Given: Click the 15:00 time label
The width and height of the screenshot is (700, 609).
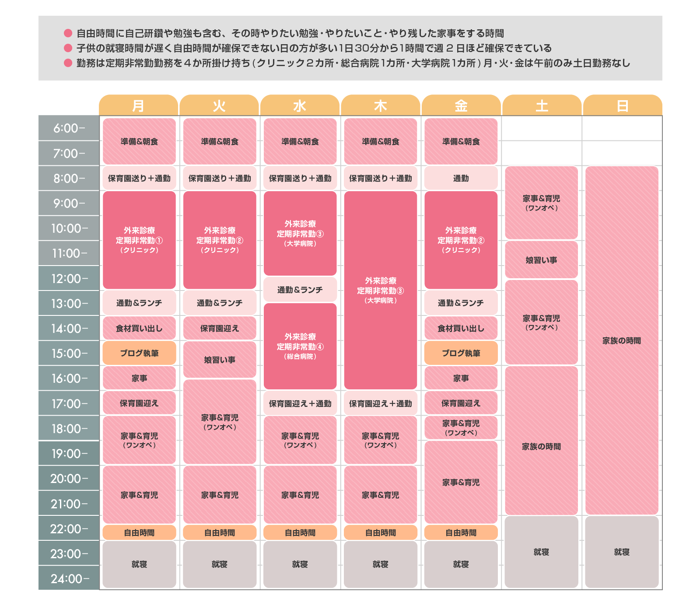Looking at the screenshot, I should click(x=69, y=353).
